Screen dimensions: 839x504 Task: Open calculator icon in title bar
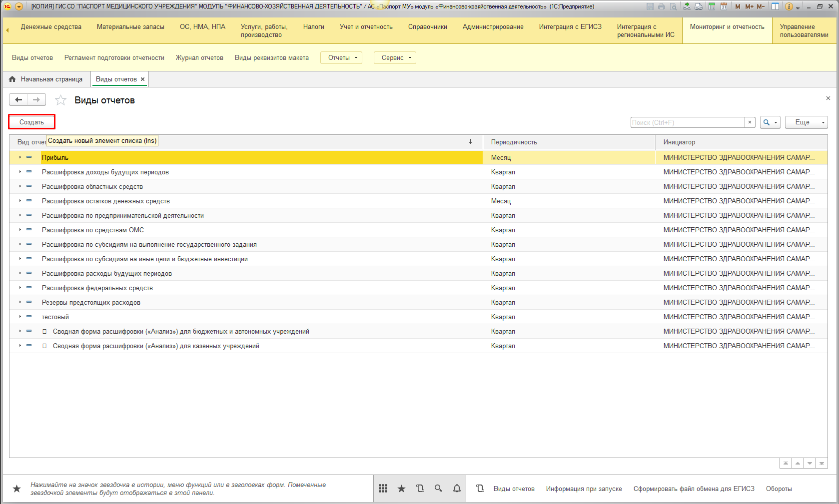(x=712, y=6)
